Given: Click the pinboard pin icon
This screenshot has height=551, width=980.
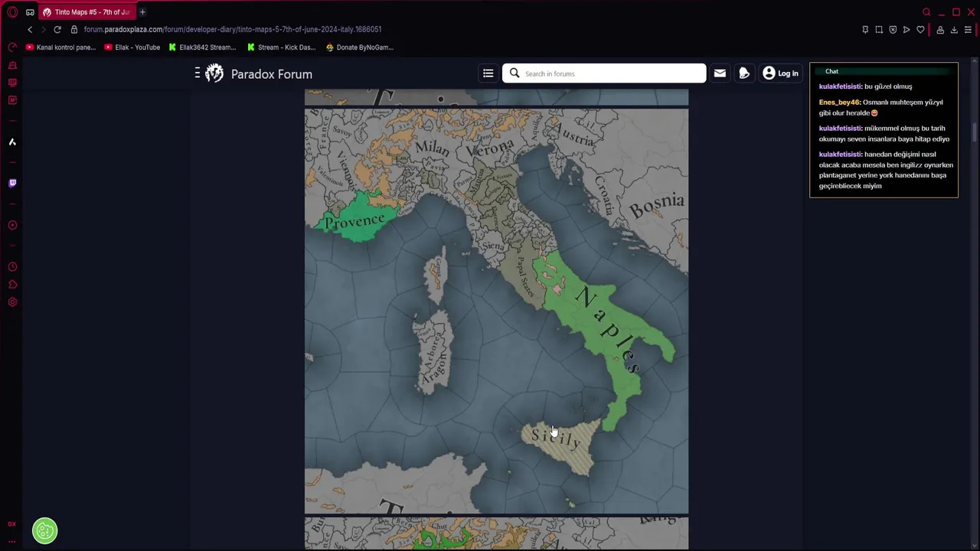Looking at the screenshot, I should [865, 30].
